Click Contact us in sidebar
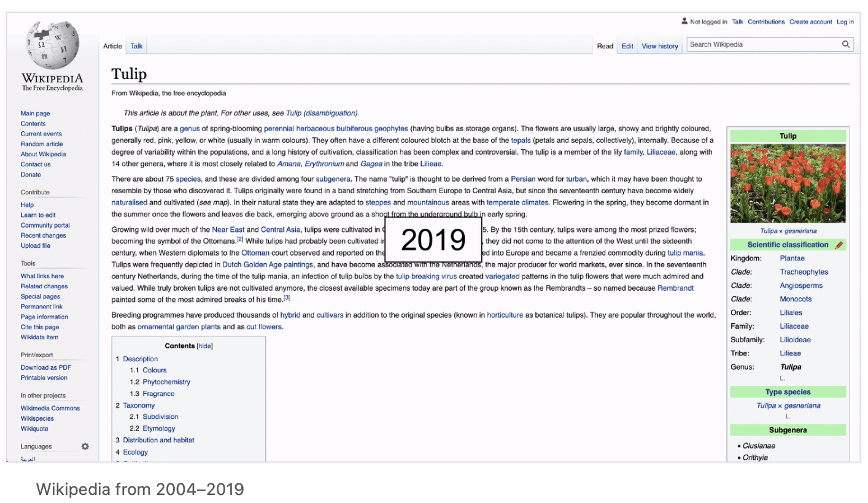 (36, 164)
